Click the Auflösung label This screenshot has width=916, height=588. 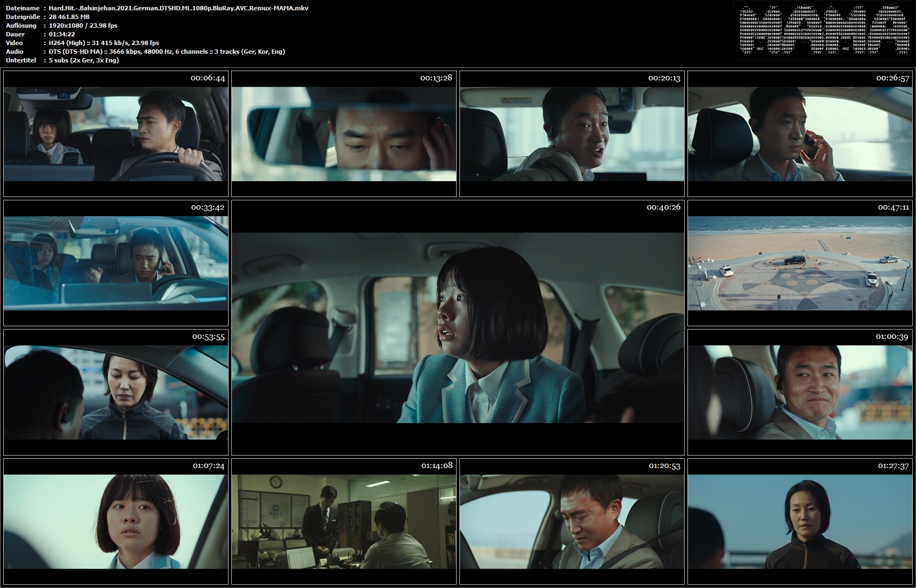pyautogui.click(x=21, y=26)
